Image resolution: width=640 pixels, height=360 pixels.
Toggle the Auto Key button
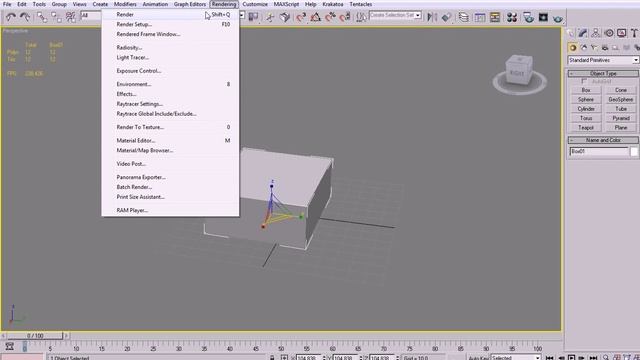point(478,358)
